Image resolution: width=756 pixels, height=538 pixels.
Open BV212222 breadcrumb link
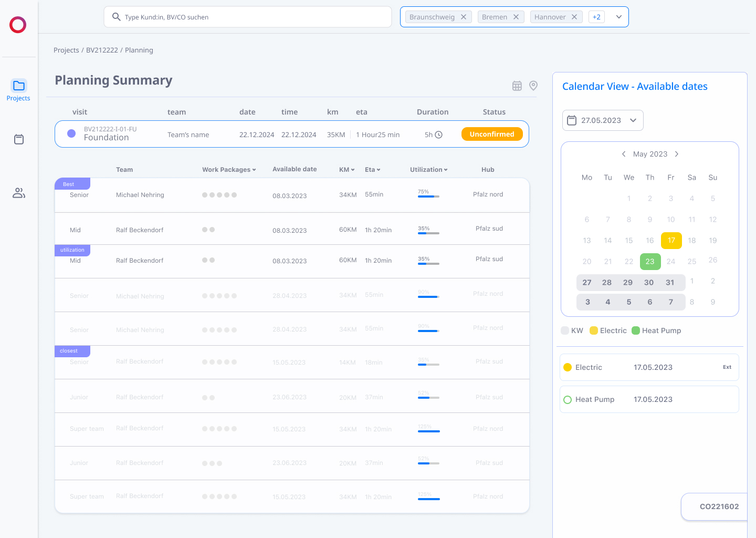[x=102, y=50]
